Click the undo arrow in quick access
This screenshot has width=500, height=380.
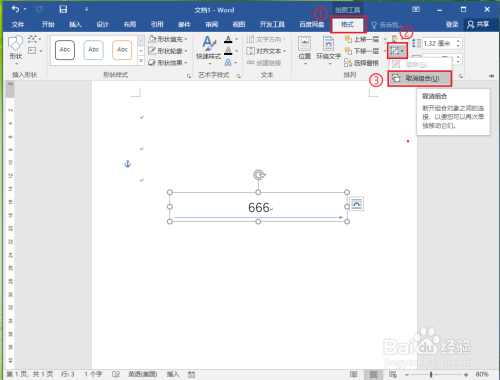pos(15,9)
